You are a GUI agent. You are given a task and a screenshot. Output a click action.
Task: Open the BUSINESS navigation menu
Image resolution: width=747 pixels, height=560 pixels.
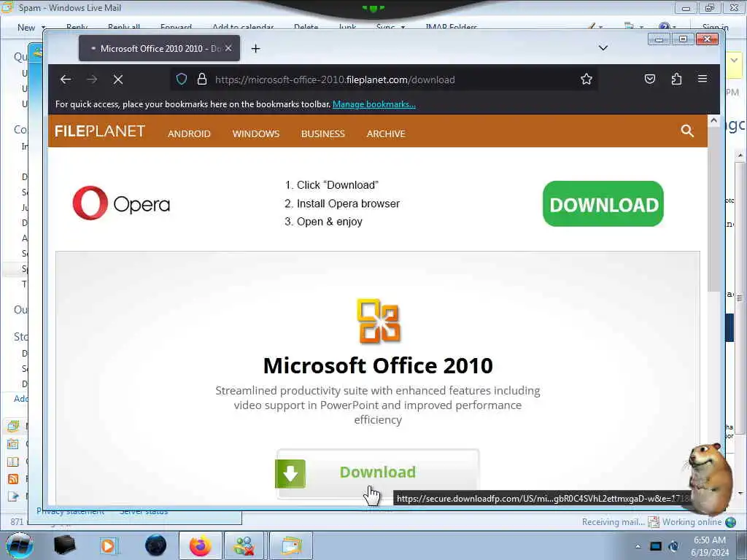point(323,134)
